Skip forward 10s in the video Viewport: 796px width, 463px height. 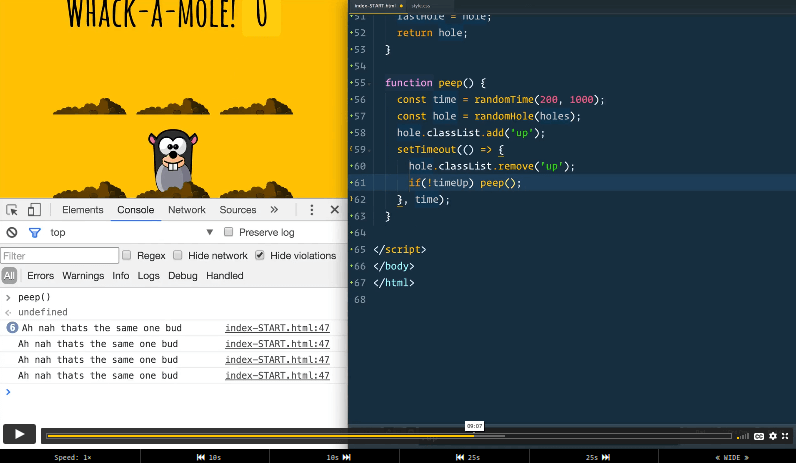tap(339, 457)
